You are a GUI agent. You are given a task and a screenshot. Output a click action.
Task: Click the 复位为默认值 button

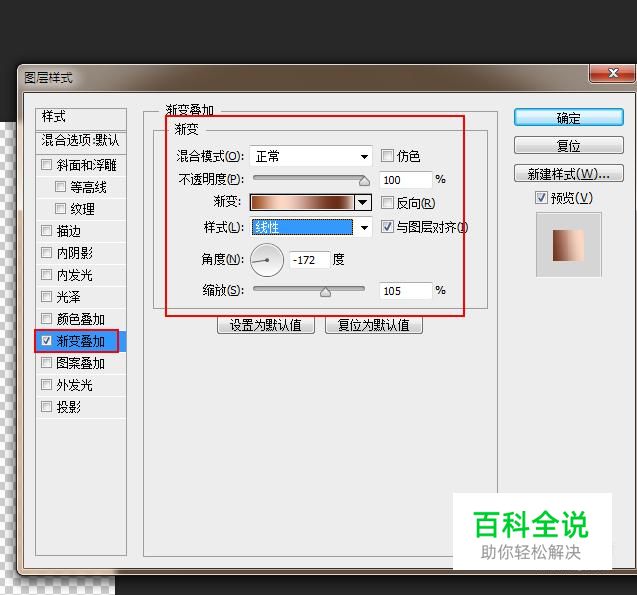click(374, 325)
